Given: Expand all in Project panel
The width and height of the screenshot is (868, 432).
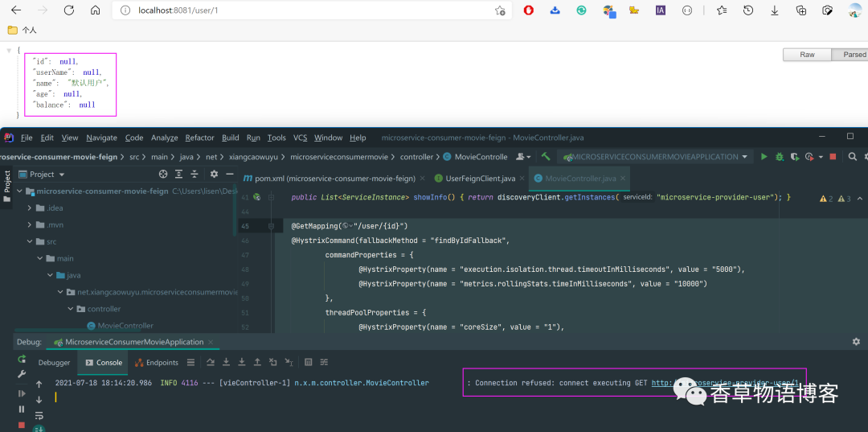Looking at the screenshot, I should 178,174.
